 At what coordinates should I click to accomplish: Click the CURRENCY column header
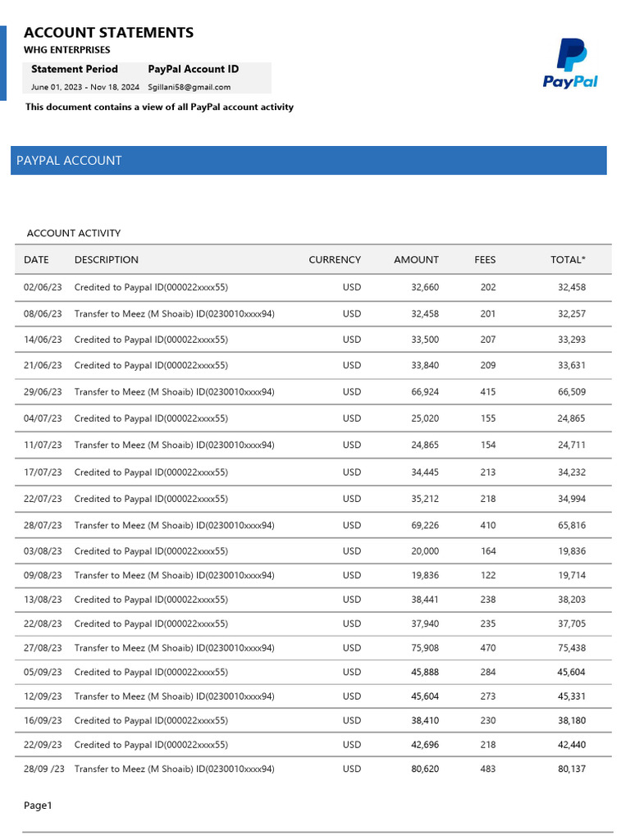click(x=335, y=260)
